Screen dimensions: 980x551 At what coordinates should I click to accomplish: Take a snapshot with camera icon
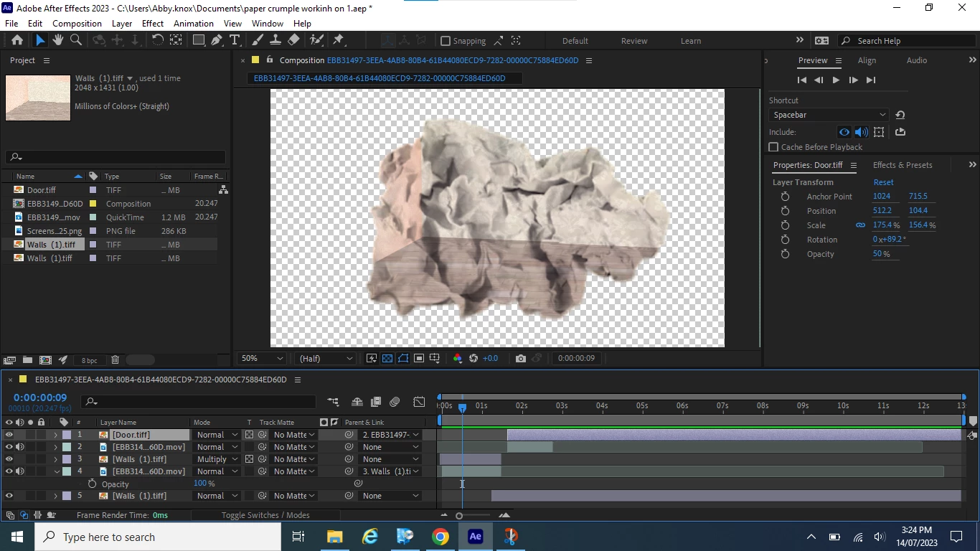[520, 358]
